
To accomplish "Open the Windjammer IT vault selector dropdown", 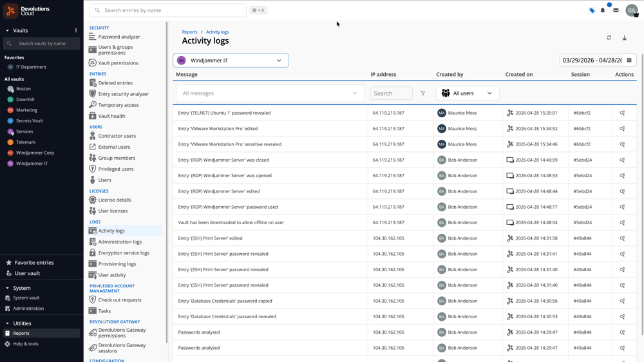I will [231, 61].
